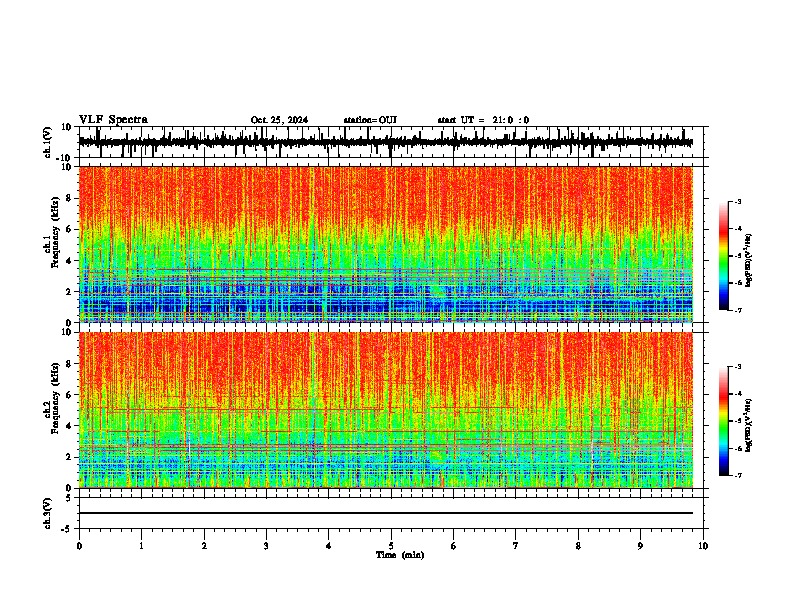
Task: Click time axis tick label '5'
Action: coord(391,546)
